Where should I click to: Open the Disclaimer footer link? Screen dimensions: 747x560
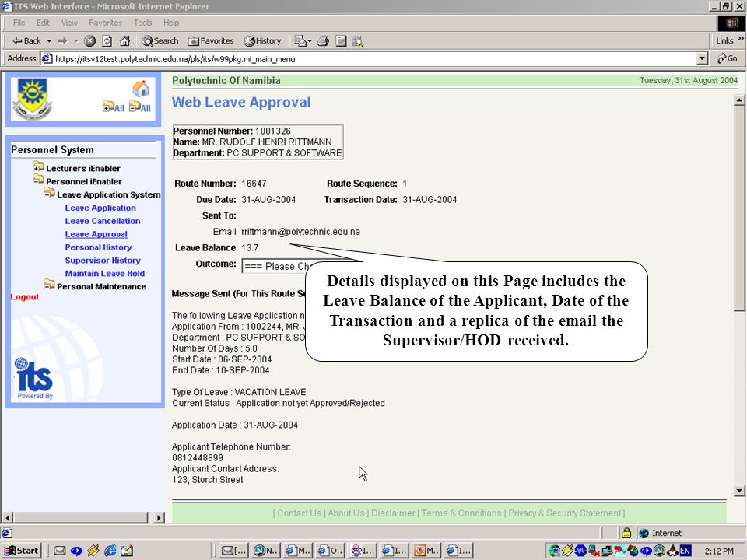[x=393, y=513]
